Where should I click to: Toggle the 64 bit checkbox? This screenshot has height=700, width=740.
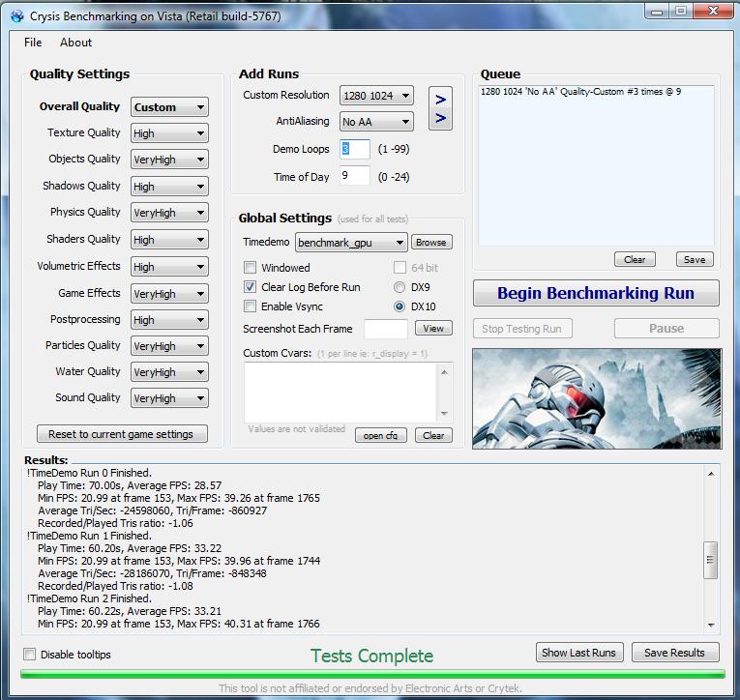point(400,268)
